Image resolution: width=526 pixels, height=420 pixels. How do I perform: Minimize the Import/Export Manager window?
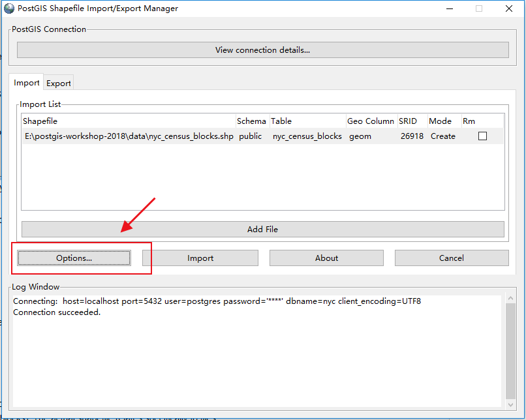[450, 8]
